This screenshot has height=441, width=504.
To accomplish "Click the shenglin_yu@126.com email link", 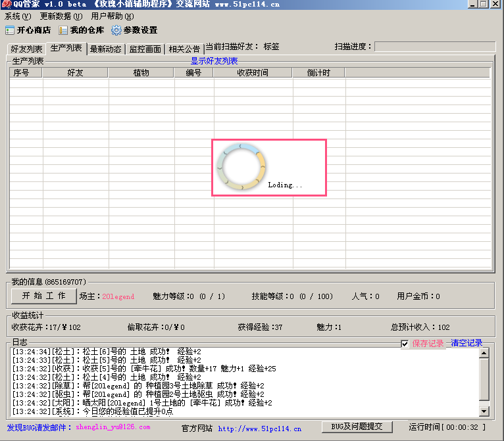I will tap(113, 427).
